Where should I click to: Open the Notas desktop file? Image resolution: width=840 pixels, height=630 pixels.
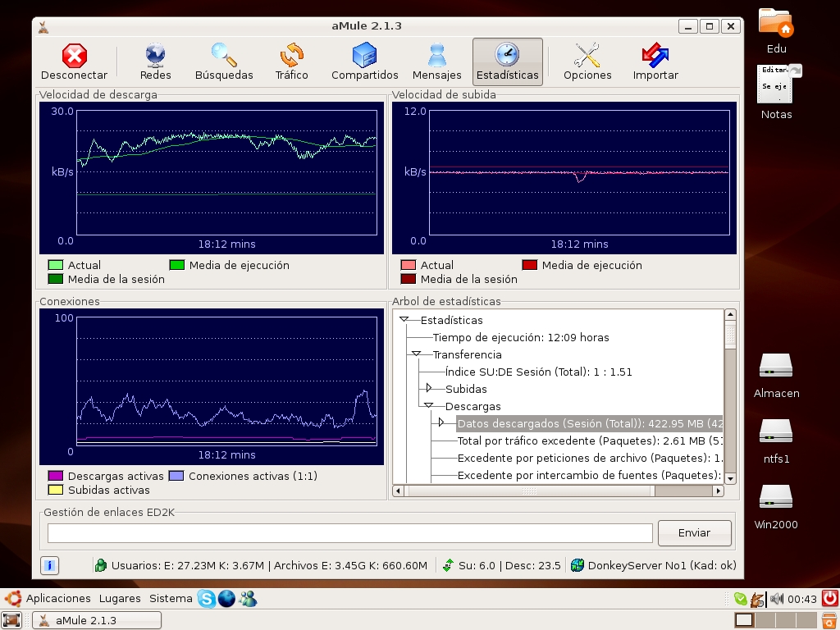776,84
